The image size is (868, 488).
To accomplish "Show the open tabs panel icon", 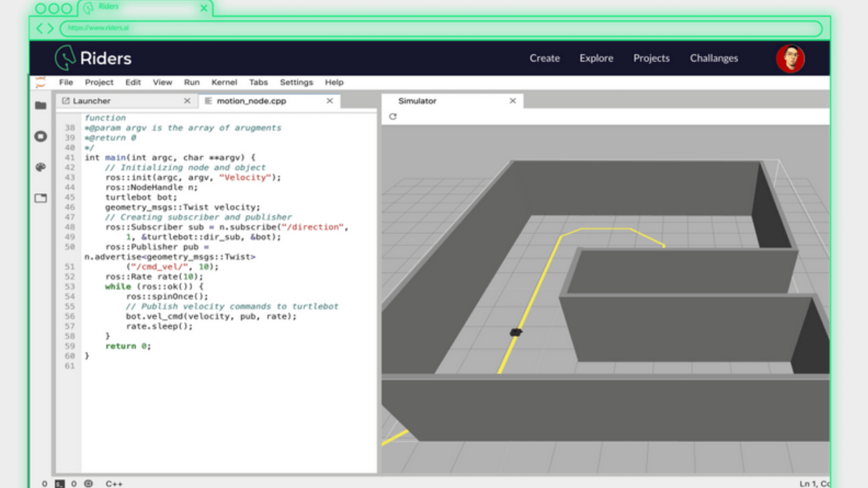I will click(41, 197).
